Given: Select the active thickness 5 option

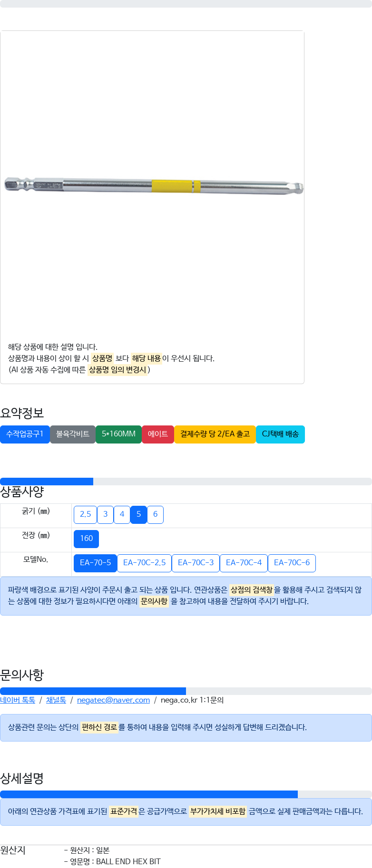Looking at the screenshot, I should click(138, 514).
